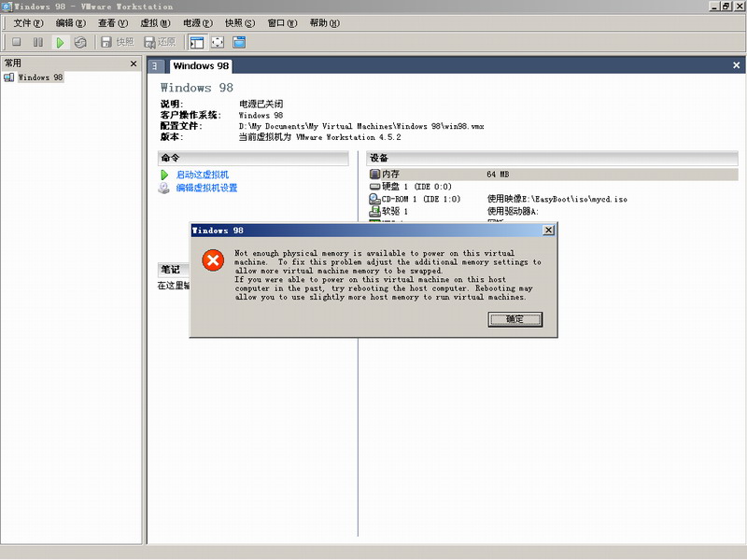Open the 电源 menu

(198, 22)
